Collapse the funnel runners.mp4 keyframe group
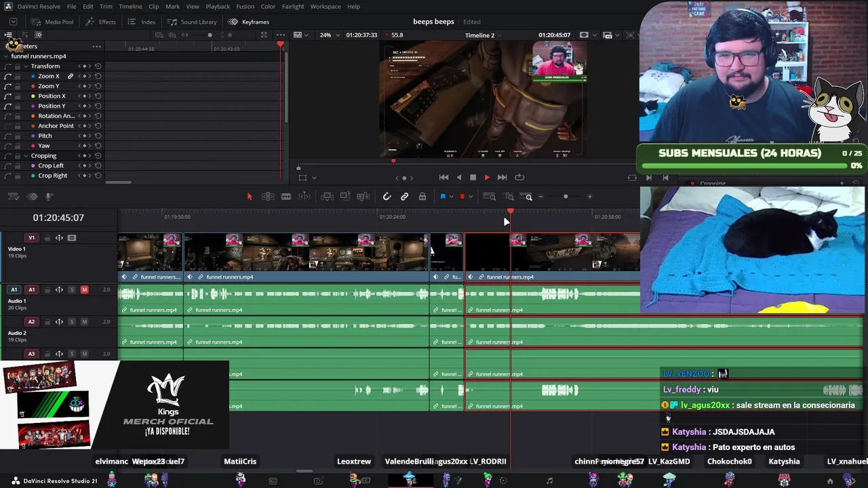 coord(7,56)
